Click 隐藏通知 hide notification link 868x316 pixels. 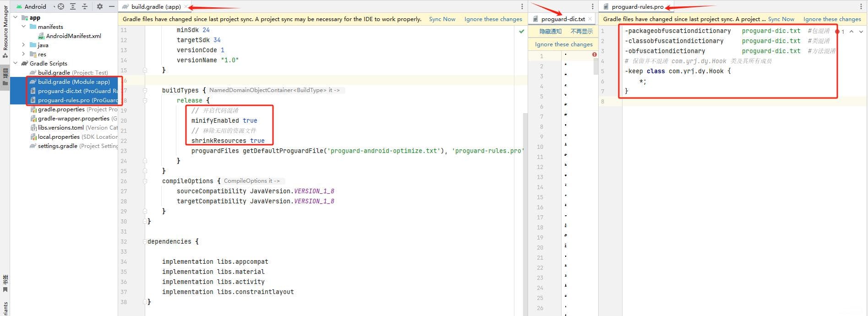pos(550,31)
